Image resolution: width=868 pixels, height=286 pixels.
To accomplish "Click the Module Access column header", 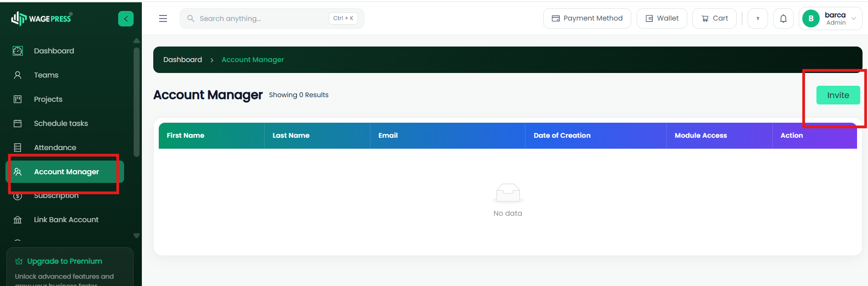I will pos(720,135).
